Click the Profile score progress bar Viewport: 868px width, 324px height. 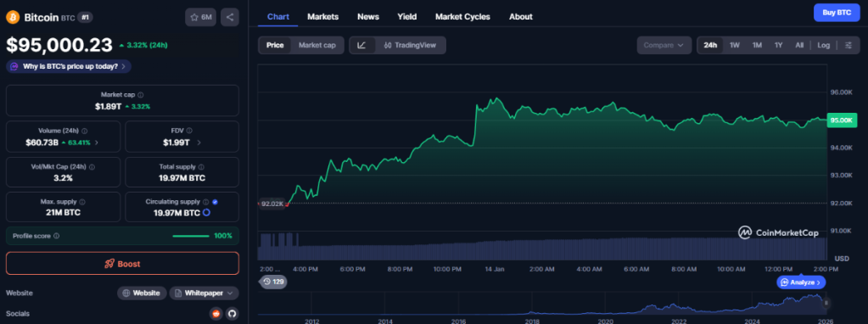click(x=190, y=236)
